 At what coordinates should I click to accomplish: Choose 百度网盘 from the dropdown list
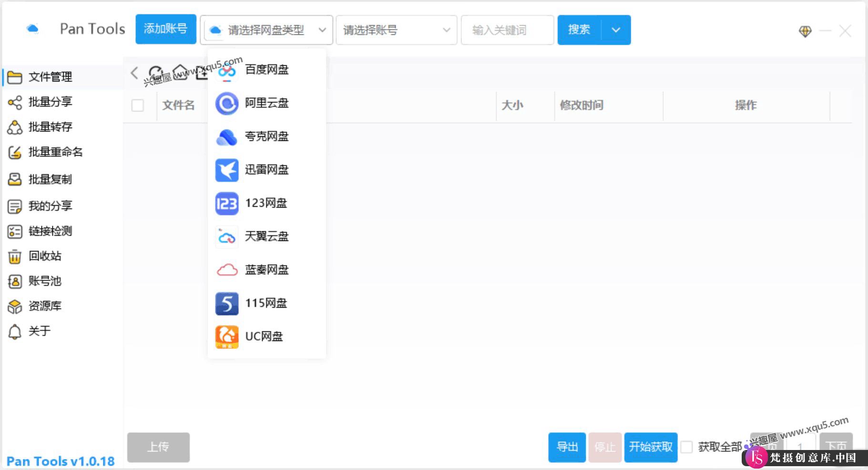(x=267, y=70)
